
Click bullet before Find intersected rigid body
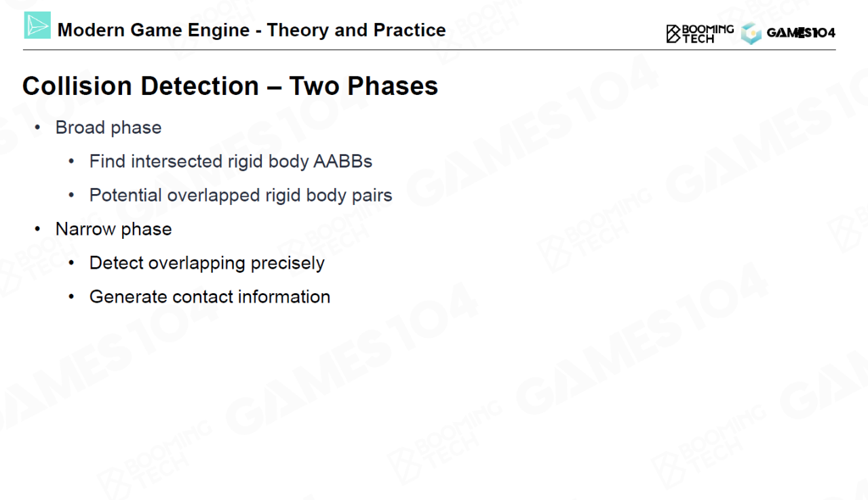point(72,162)
